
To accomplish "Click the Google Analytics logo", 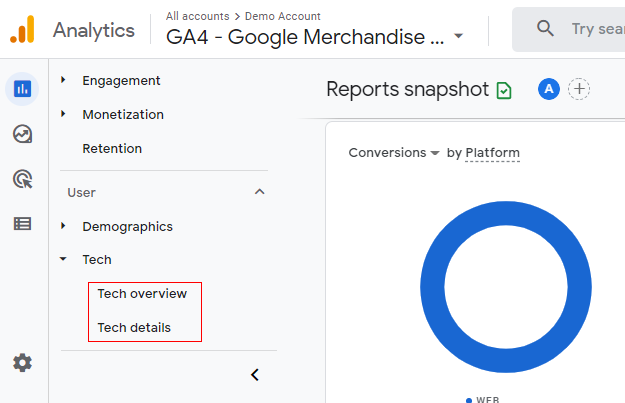I will pyautogui.click(x=23, y=30).
